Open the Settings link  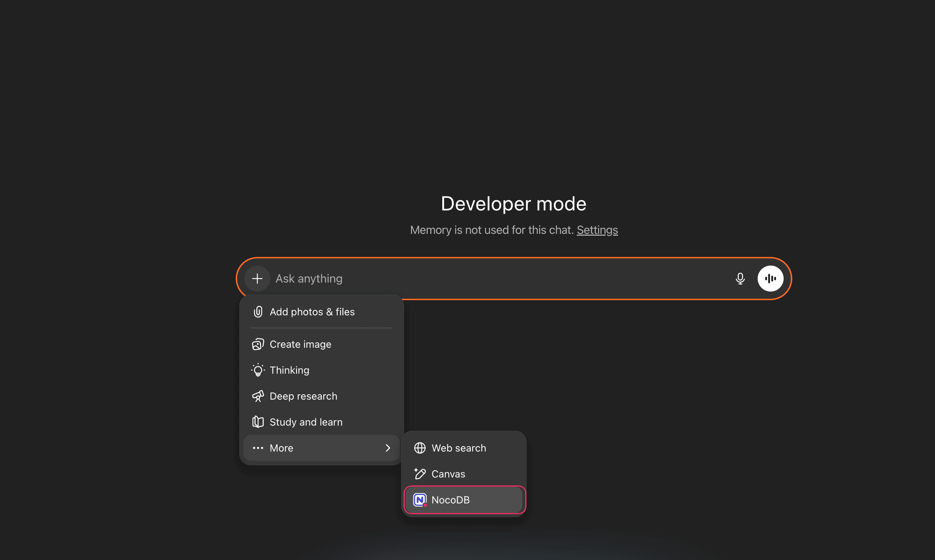tap(597, 230)
